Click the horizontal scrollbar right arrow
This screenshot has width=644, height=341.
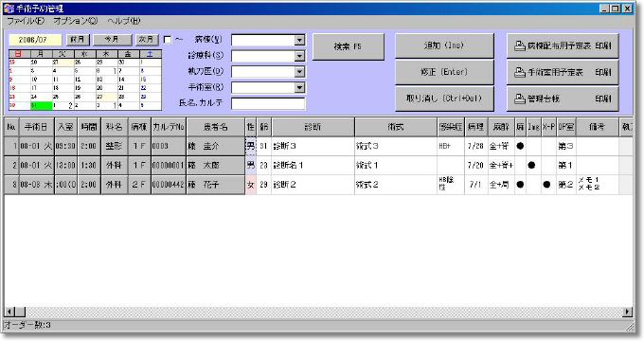627,312
